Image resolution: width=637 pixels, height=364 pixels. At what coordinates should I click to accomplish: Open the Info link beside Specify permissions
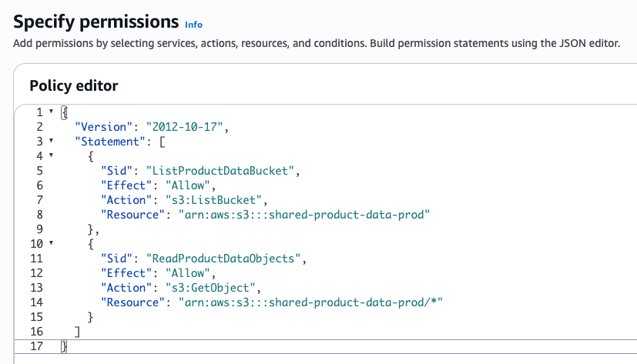tap(193, 25)
